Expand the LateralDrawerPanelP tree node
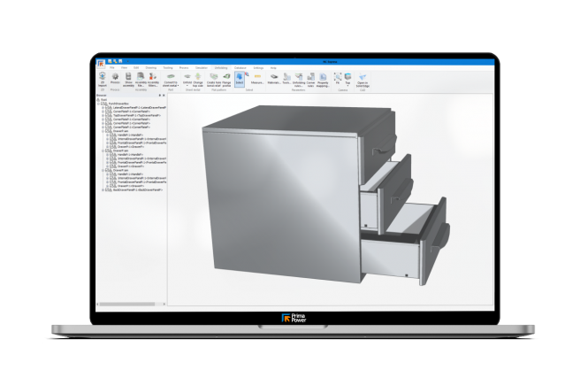 104,108
